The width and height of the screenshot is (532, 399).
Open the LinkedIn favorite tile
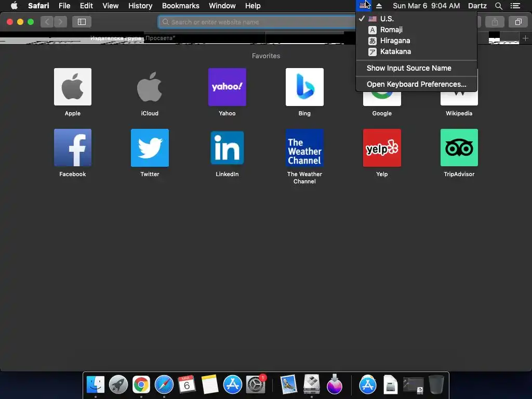click(x=227, y=148)
